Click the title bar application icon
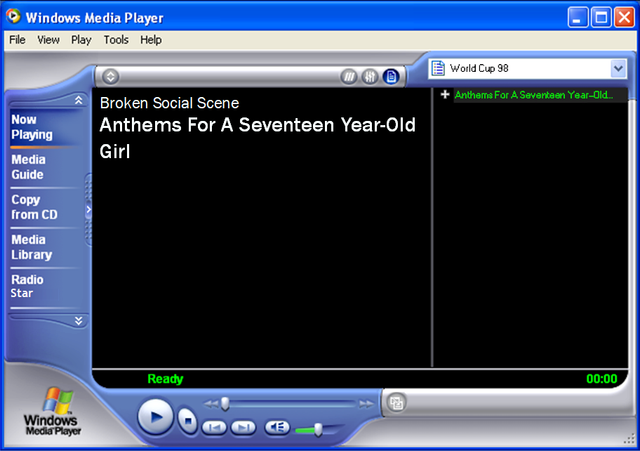The height and width of the screenshot is (451, 640). click(13, 16)
